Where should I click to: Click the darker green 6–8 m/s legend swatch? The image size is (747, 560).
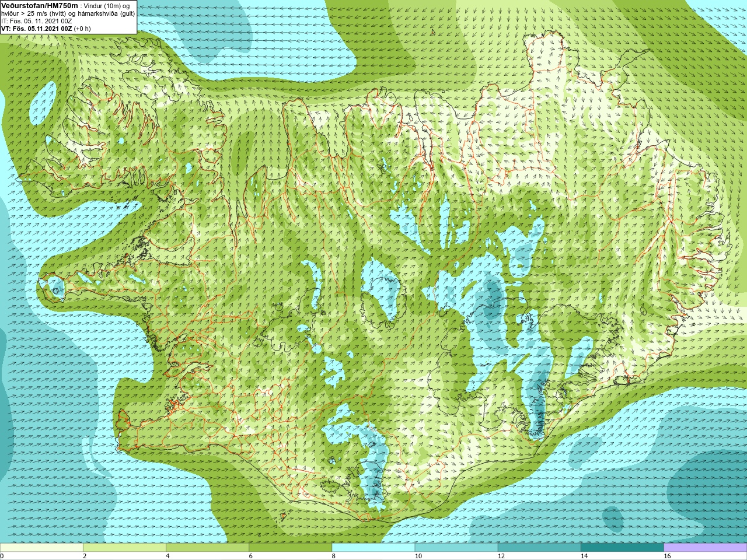click(291, 548)
